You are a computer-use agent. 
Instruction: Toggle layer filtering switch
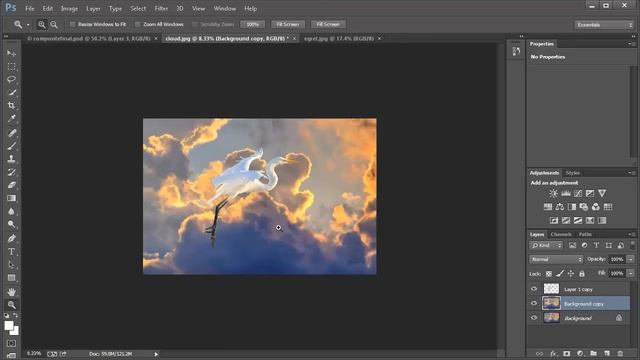click(x=633, y=245)
